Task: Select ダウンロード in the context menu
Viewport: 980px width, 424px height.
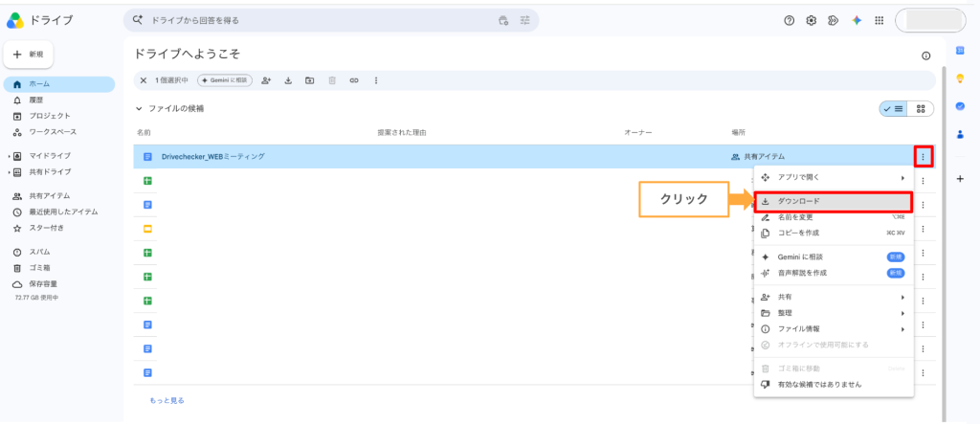Action: (x=834, y=201)
